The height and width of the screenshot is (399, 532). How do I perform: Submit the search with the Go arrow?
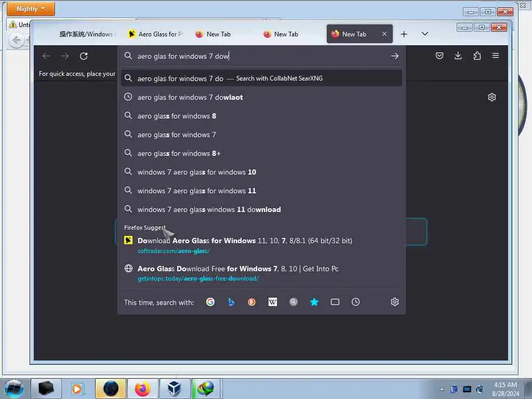pyautogui.click(x=395, y=56)
